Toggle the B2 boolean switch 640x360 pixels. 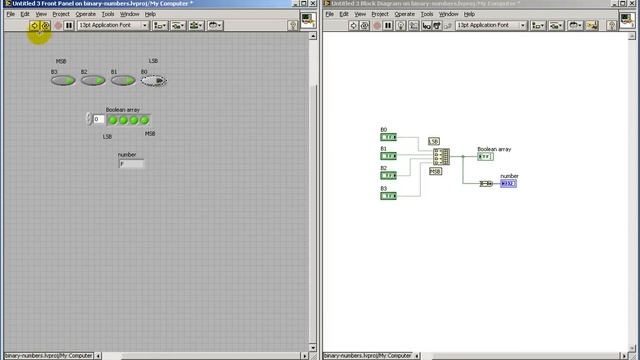coord(93,80)
